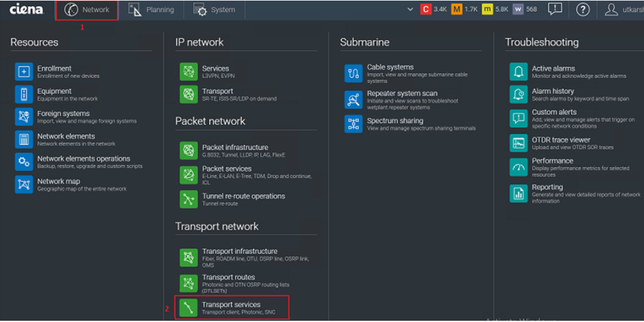The width and height of the screenshot is (644, 322).
Task: Open the Planning menu tab
Action: point(151,10)
